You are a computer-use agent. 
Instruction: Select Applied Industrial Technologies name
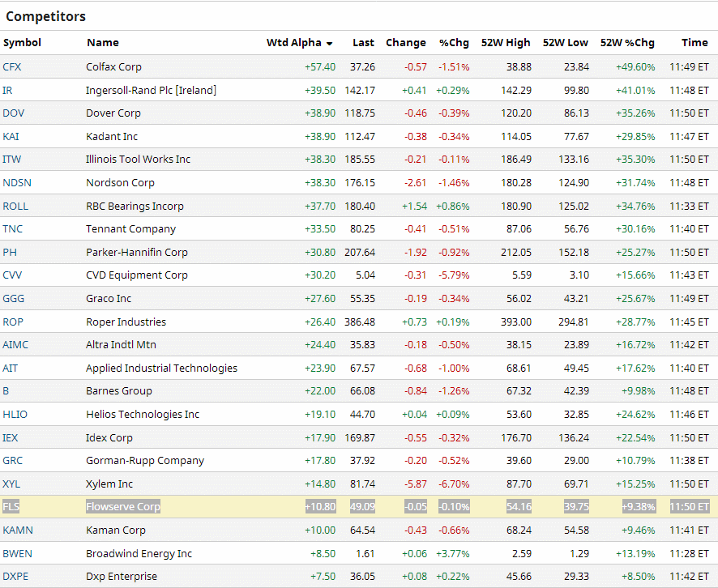point(161,368)
